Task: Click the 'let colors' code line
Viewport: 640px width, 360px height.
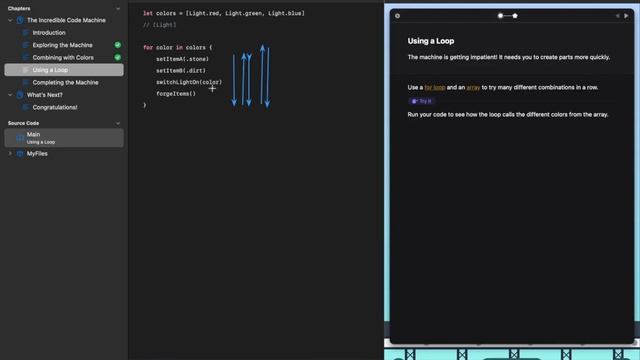Action: [x=224, y=13]
